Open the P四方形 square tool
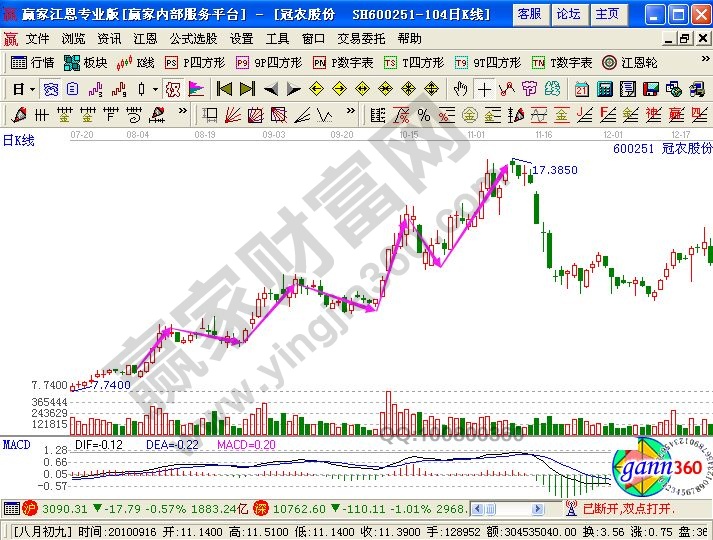Screen dimensions: 713x540 pyautogui.click(x=195, y=63)
